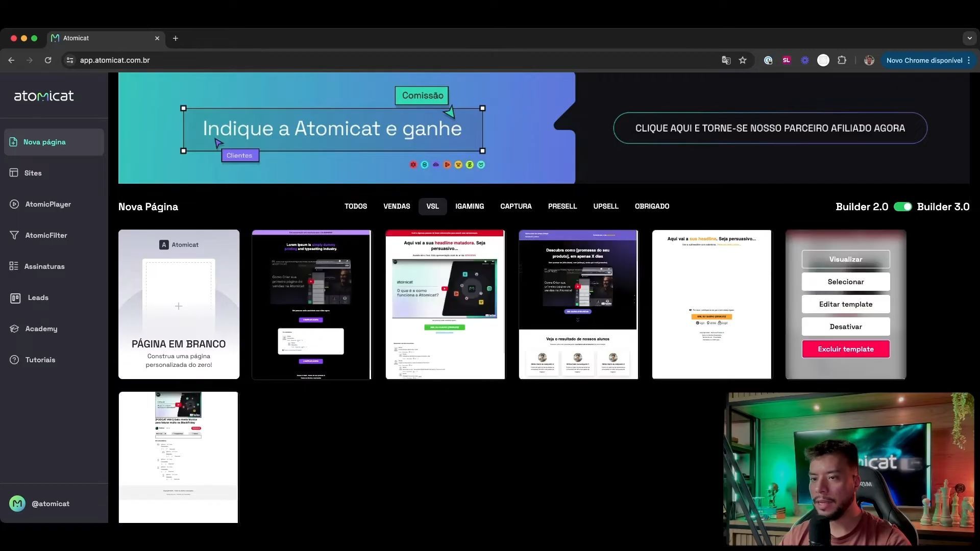
Task: Click the white circle extension icon
Action: pos(823,60)
